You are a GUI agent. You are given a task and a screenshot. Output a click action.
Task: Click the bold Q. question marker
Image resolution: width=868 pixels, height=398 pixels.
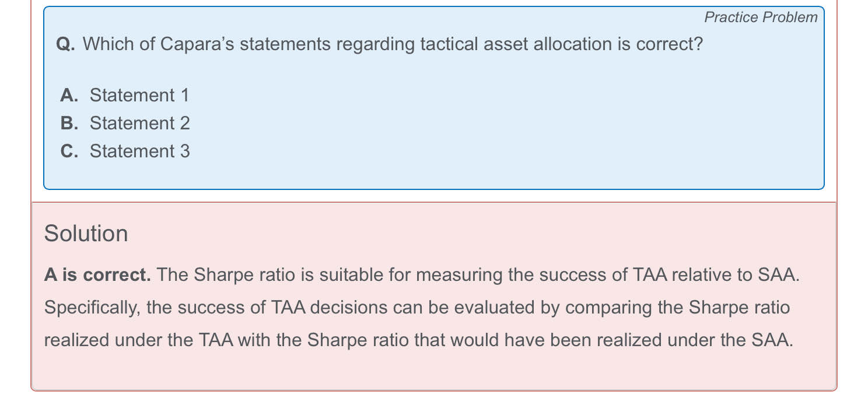coord(65,44)
